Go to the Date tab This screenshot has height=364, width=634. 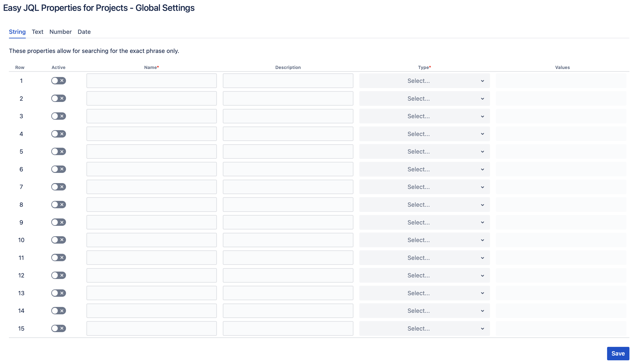point(84,32)
